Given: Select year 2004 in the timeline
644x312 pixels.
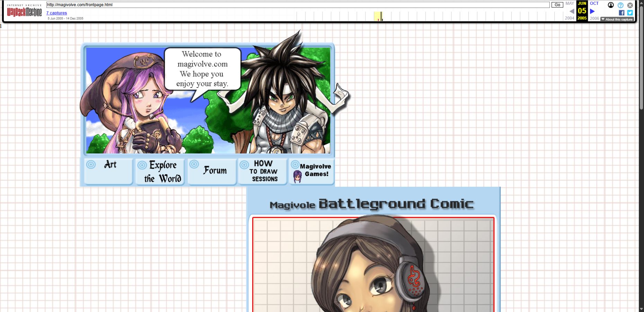Looking at the screenshot, I should pos(570,18).
